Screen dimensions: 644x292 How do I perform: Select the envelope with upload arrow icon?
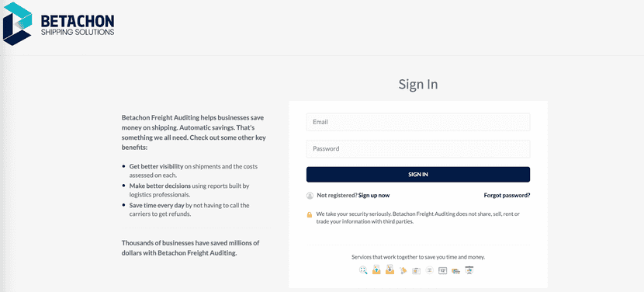376,269
